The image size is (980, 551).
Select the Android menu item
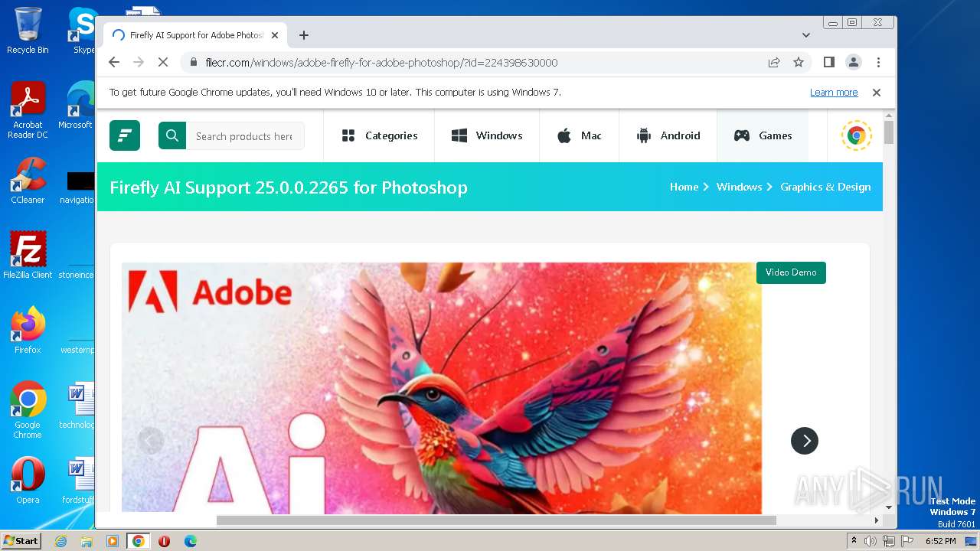click(668, 135)
